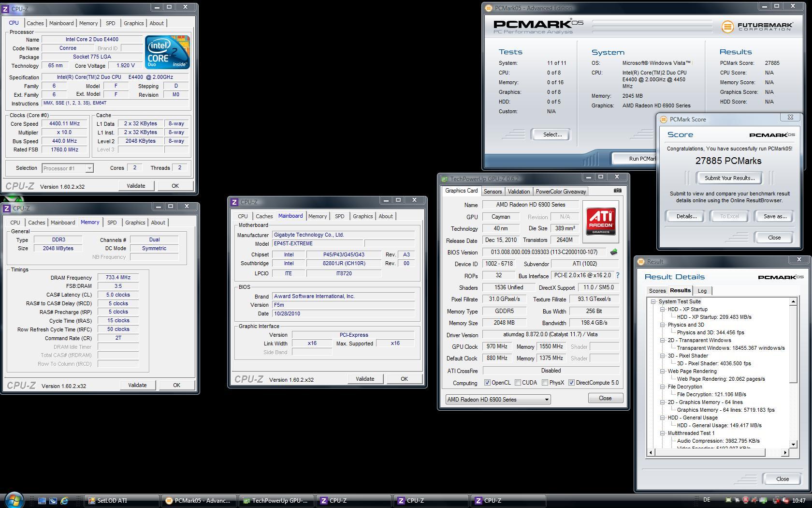812x508 pixels.
Task: Collapse the File Decryption node
Action: [663, 387]
